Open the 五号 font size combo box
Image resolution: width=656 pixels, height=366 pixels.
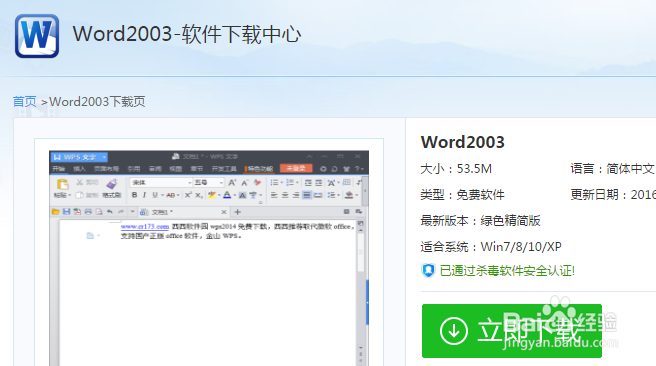(208, 182)
